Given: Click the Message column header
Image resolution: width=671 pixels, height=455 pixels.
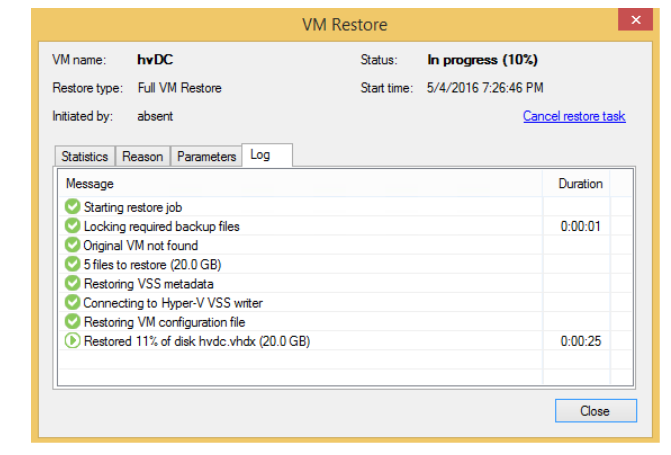Looking at the screenshot, I should click(90, 184).
